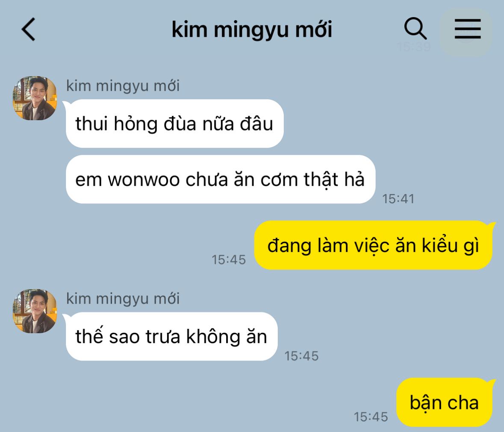Click timestamp beside 'bận cha' message
This screenshot has width=504, height=432.
pyautogui.click(x=371, y=417)
